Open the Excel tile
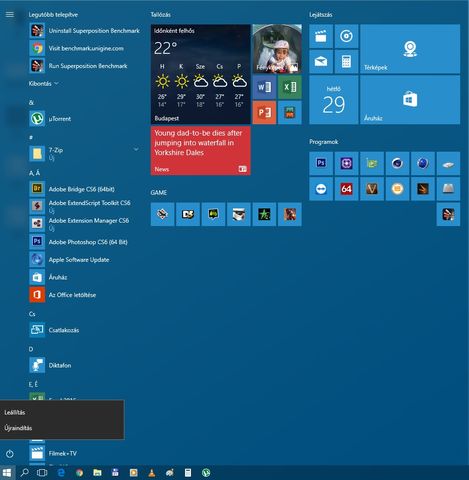Viewport: 469px width, 480px height. pos(290,87)
